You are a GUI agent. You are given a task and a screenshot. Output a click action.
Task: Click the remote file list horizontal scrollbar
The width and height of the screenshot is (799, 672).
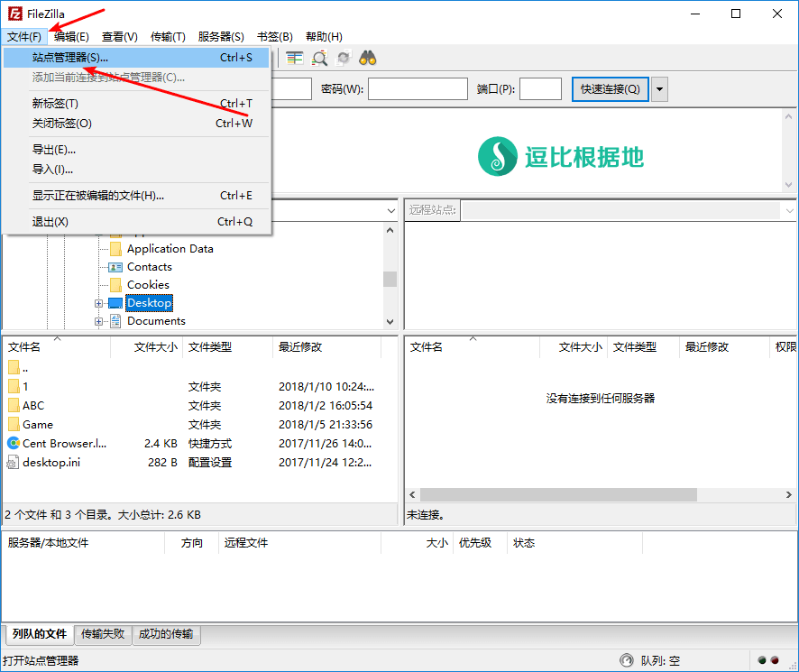[558, 495]
